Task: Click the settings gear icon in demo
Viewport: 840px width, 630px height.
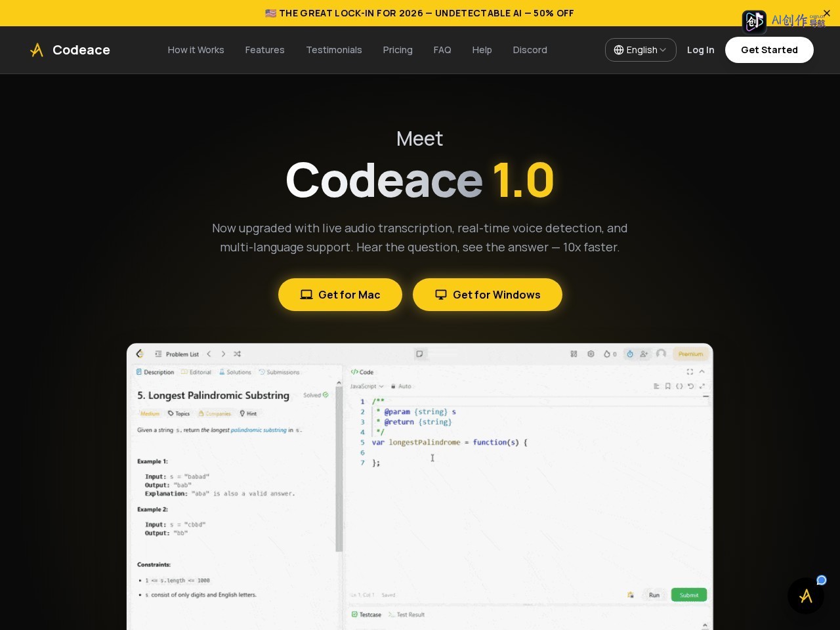Action: (x=591, y=354)
